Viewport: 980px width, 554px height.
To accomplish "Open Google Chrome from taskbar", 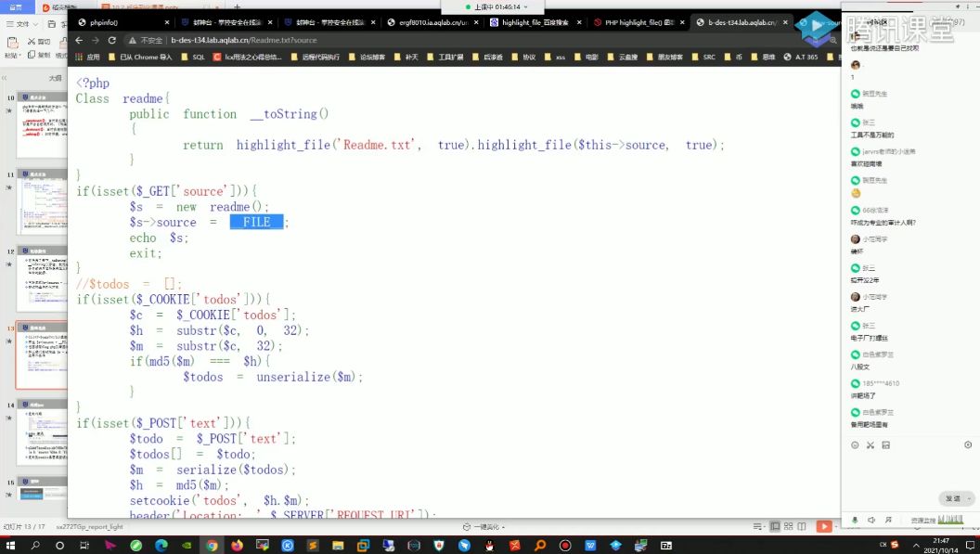I will (x=212, y=546).
